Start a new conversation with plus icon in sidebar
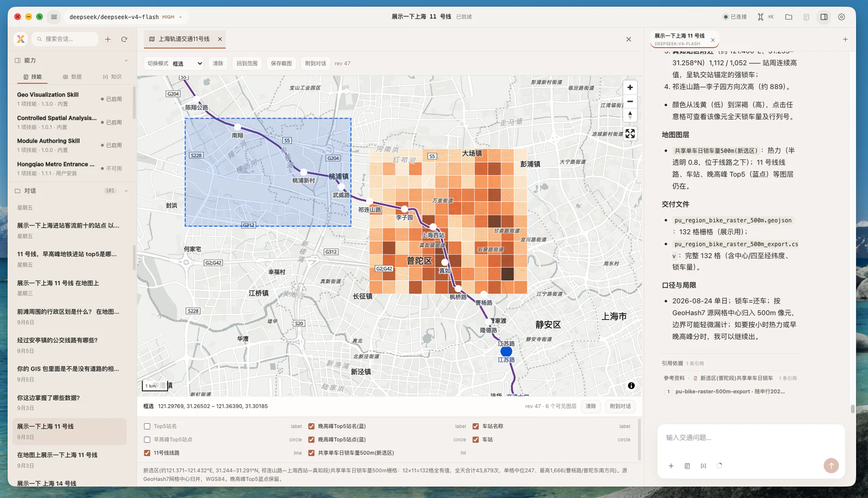868x498 pixels. 108,39
